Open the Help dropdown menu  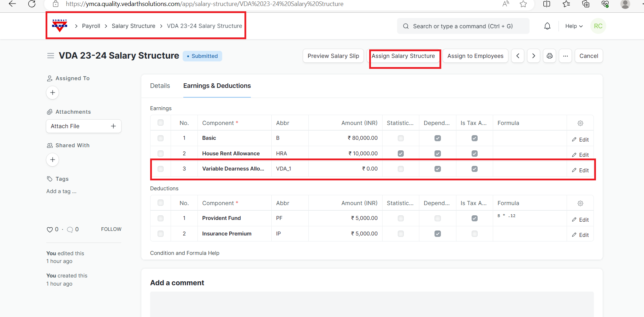coord(574,26)
